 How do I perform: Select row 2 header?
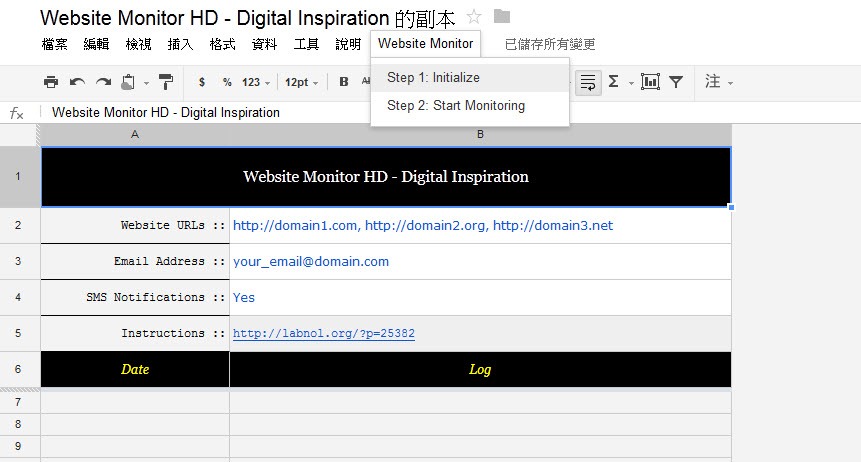pos(18,225)
